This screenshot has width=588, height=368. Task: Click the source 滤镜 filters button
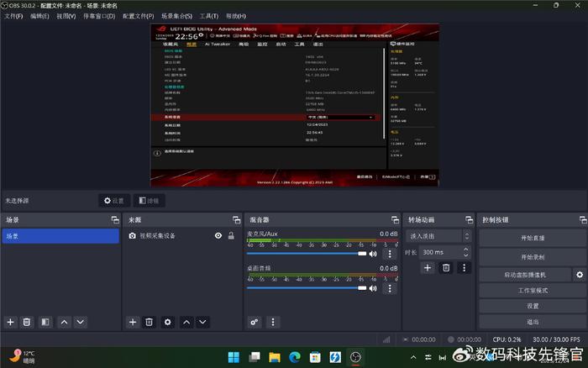point(149,201)
